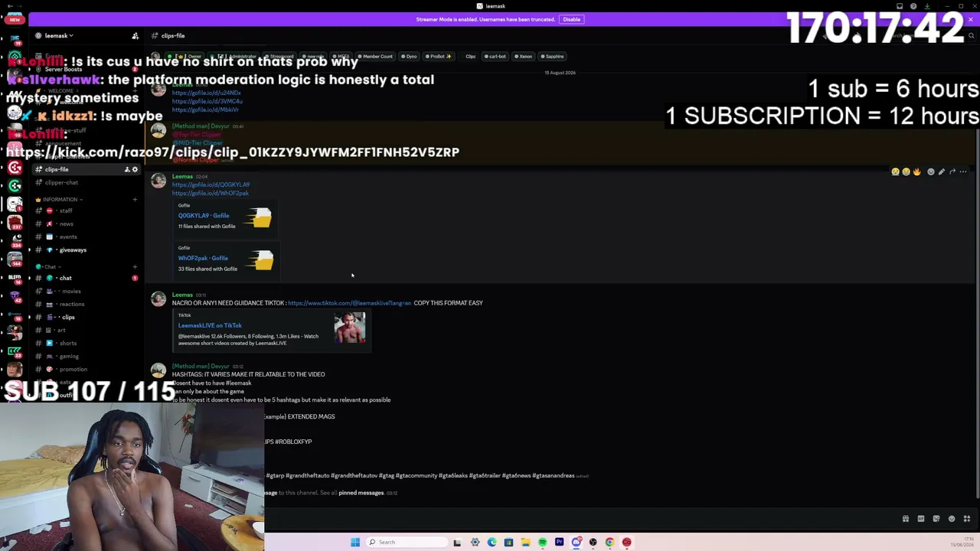Edit the Leemas message with pencil icon
This screenshot has width=980, height=551.
click(x=942, y=172)
